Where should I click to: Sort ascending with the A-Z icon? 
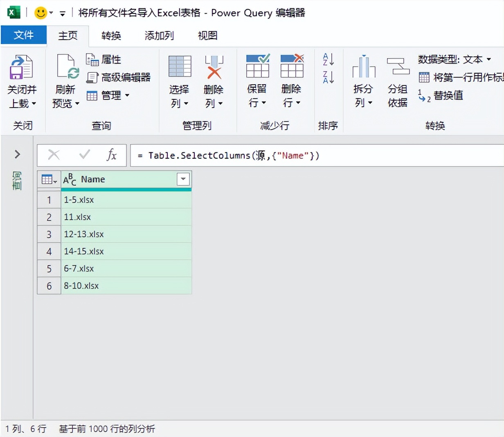(328, 59)
